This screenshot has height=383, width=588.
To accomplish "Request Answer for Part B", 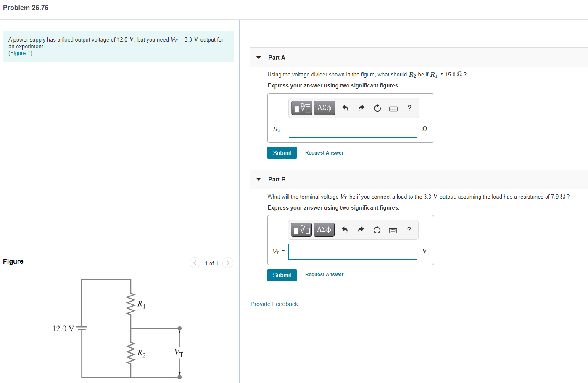I will click(x=324, y=275).
